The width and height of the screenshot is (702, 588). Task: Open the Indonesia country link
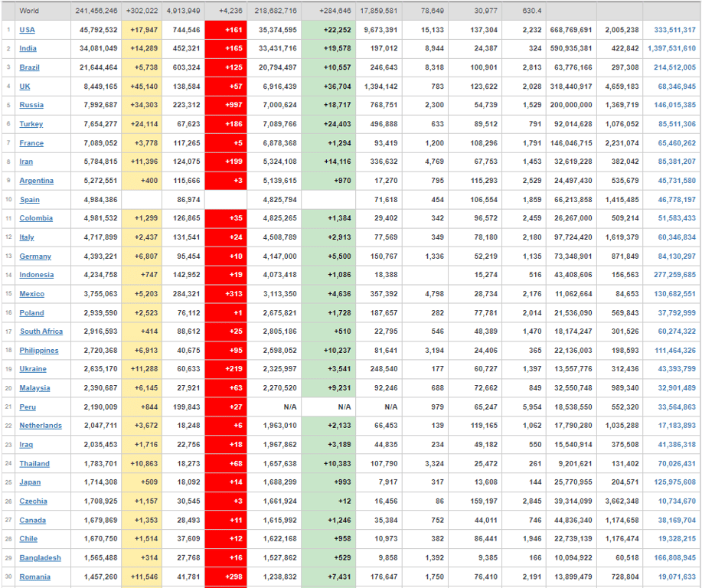click(36, 275)
